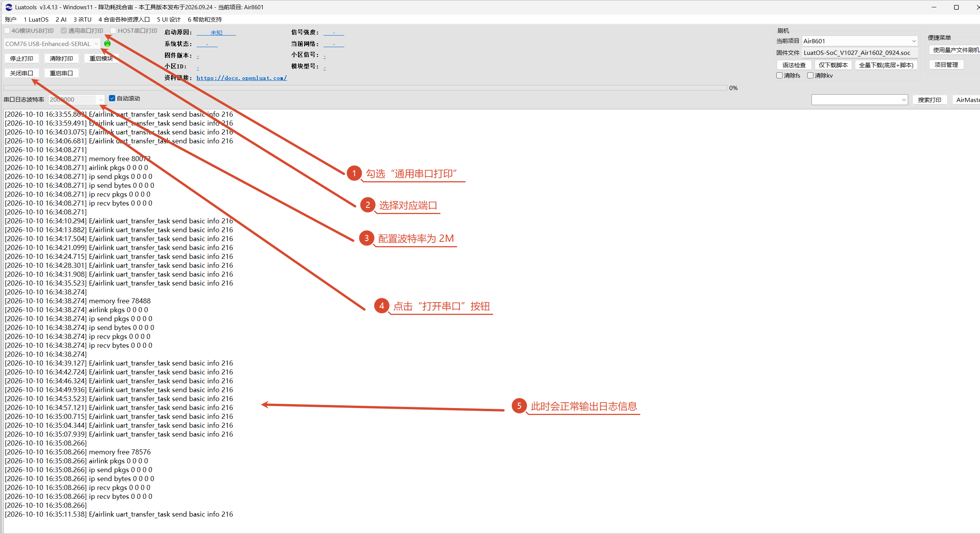Click the 项目管理 button
Screen dimensions: 980x534
pyautogui.click(x=946, y=65)
